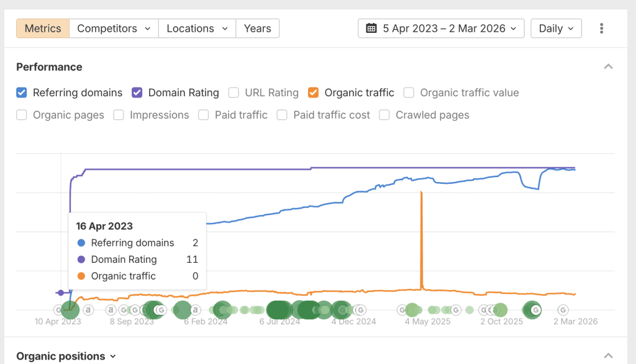Viewport: 636px width, 364px height.
Task: Turn off the Organic traffic checkbox
Action: [x=314, y=93]
